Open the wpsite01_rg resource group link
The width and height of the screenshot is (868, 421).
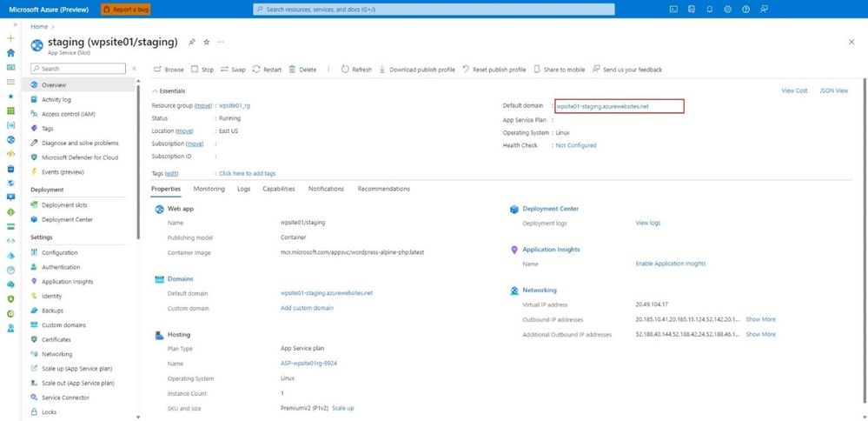tap(235, 105)
